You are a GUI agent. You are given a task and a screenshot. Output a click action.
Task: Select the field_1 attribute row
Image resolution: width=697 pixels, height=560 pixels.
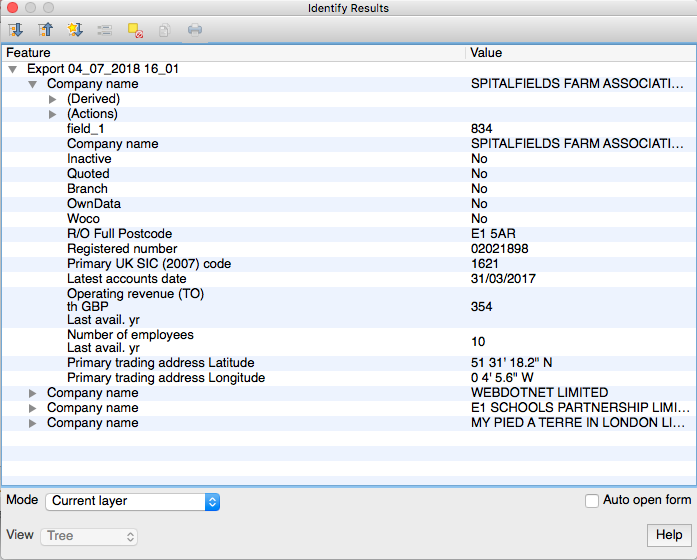(349, 129)
